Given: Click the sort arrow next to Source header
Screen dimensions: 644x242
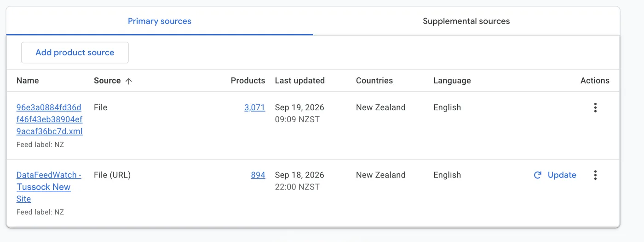Looking at the screenshot, I should [x=129, y=81].
